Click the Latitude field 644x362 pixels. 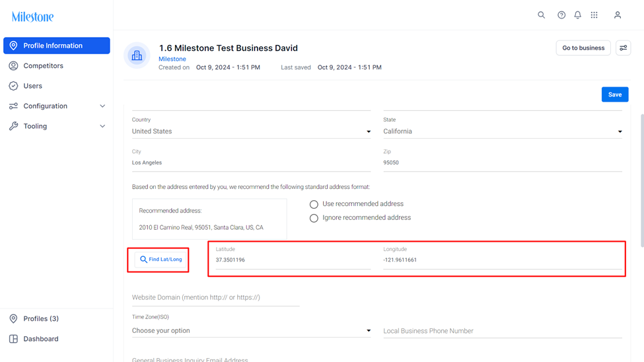coord(293,260)
